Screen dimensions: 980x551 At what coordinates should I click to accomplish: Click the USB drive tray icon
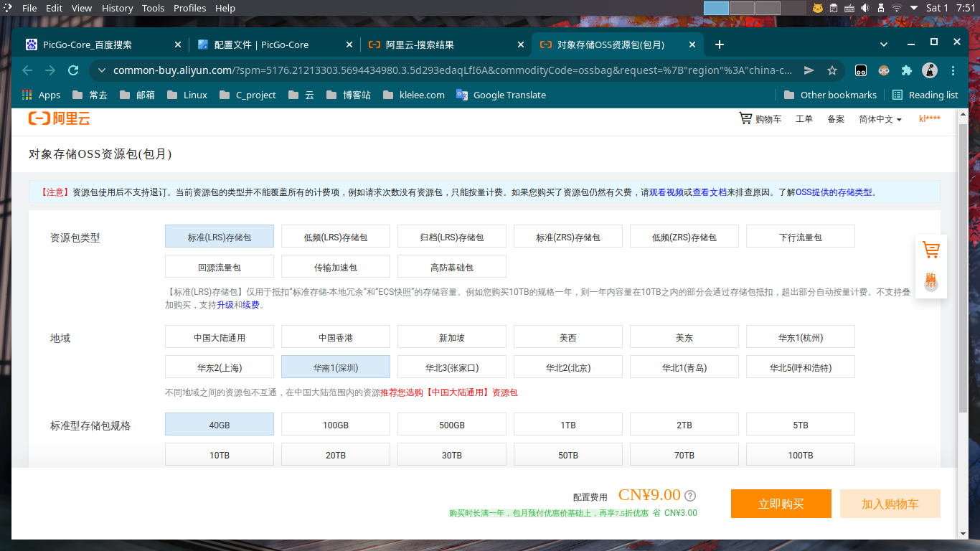881,8
